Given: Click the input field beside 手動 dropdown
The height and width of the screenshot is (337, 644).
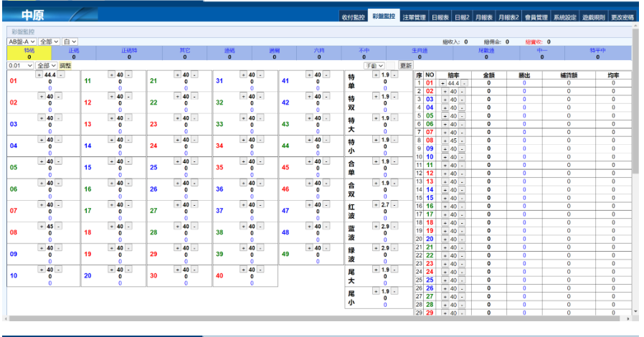Looking at the screenshot, I should (390, 65).
